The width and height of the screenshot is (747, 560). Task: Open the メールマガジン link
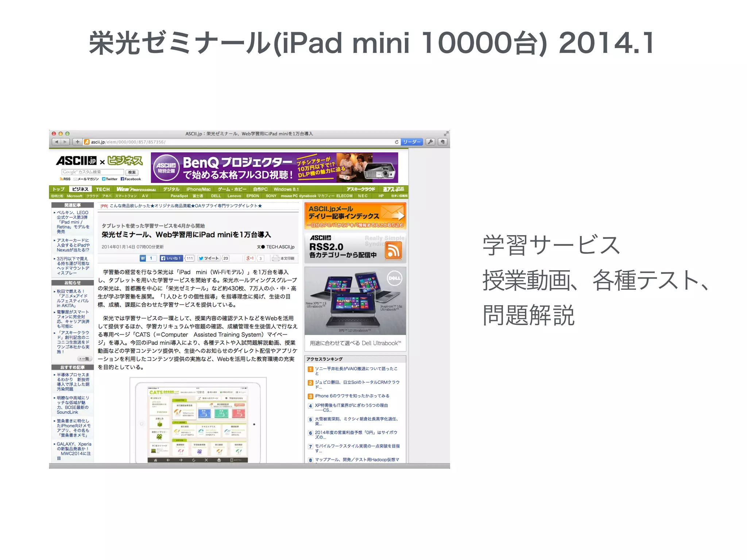pos(86,179)
